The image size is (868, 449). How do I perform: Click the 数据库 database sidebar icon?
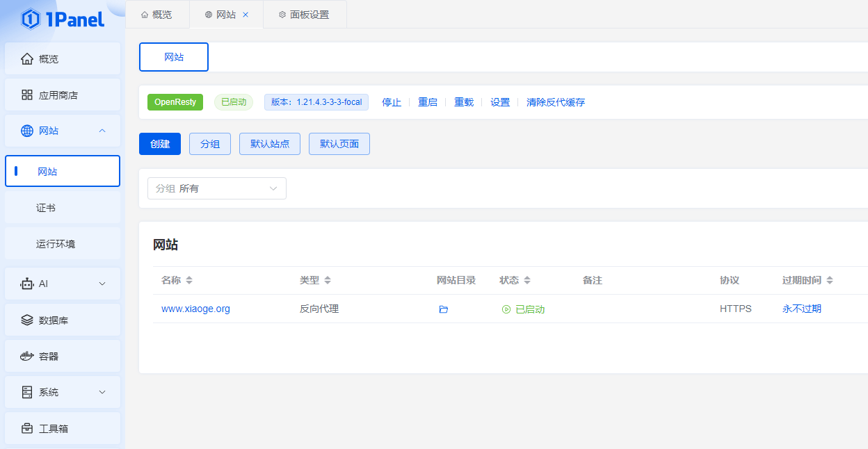click(28, 320)
